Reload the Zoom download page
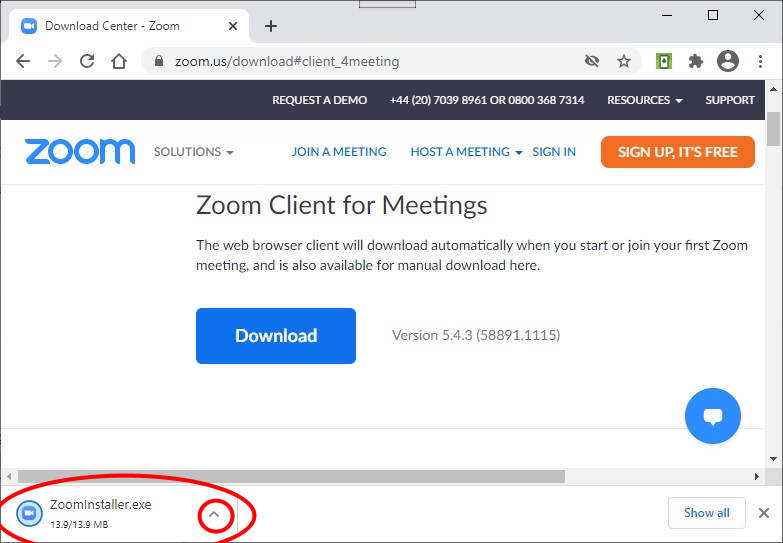 tap(87, 61)
